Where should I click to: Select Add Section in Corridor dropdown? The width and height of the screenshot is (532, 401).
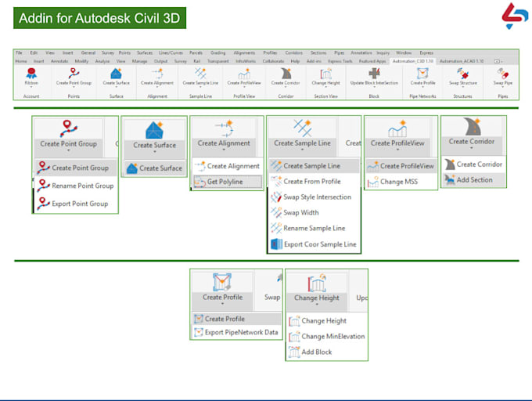tap(473, 179)
